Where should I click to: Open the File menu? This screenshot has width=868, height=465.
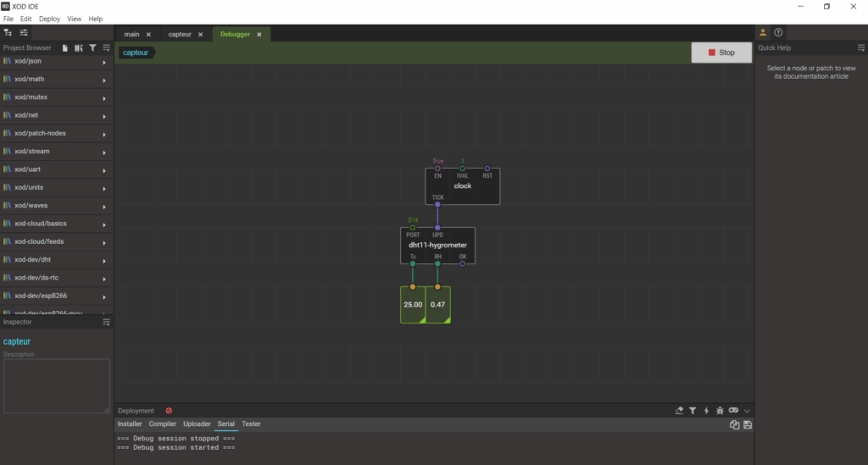point(8,19)
